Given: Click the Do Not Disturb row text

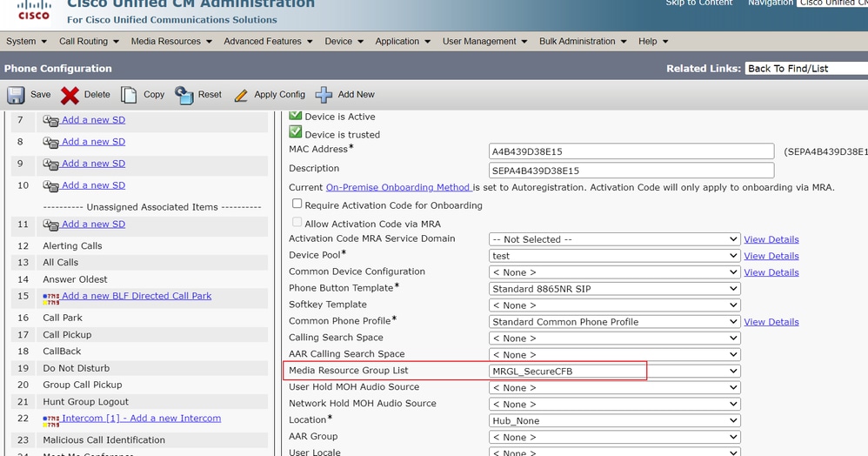Looking at the screenshot, I should [x=77, y=368].
